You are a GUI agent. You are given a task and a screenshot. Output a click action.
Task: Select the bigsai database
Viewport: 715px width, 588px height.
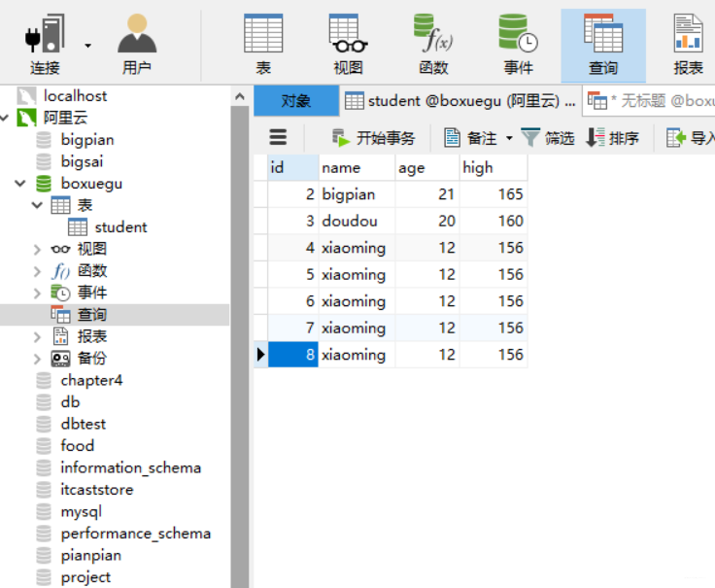tap(82, 161)
